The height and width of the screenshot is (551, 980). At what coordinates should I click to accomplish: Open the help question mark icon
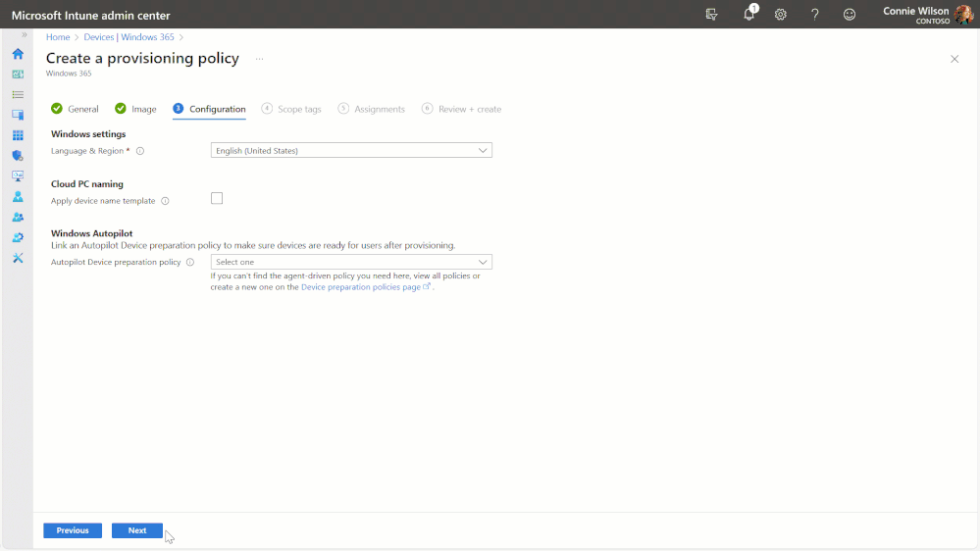pyautogui.click(x=815, y=15)
